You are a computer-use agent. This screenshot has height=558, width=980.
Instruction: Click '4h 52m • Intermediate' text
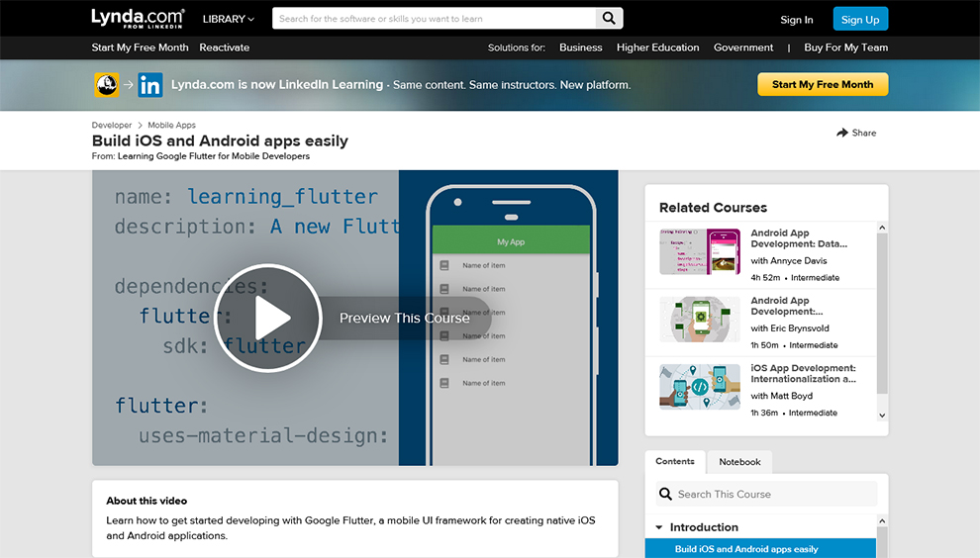(x=795, y=277)
